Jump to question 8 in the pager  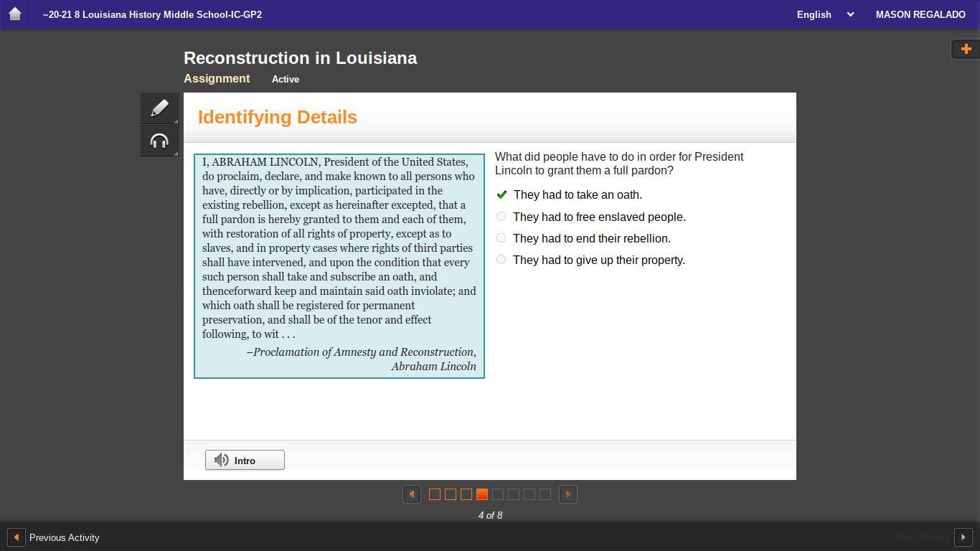(x=545, y=494)
